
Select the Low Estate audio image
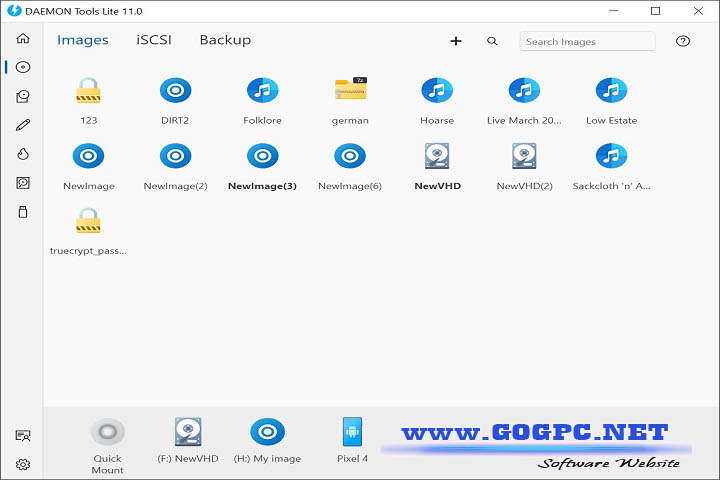tap(611, 101)
